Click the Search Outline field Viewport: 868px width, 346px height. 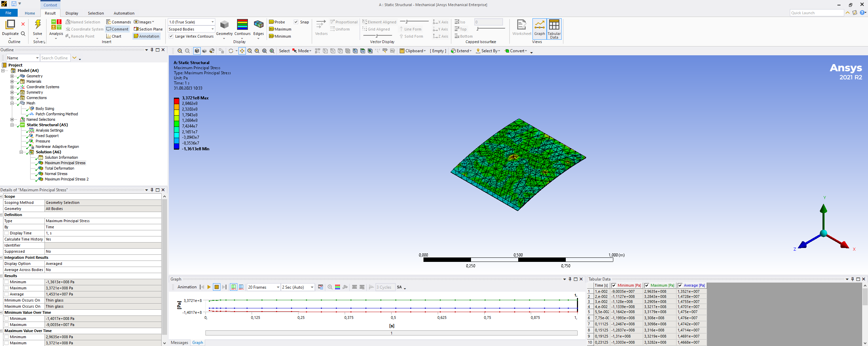(55, 58)
